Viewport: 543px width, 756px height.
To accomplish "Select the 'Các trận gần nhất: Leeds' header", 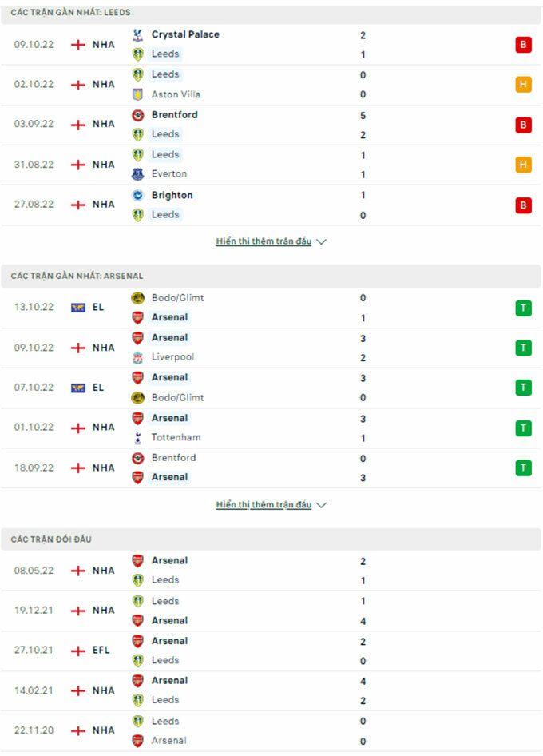I will (x=71, y=13).
